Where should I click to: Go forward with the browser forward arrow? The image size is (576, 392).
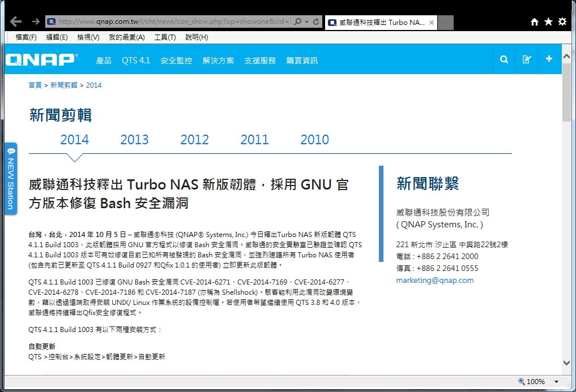coord(36,21)
